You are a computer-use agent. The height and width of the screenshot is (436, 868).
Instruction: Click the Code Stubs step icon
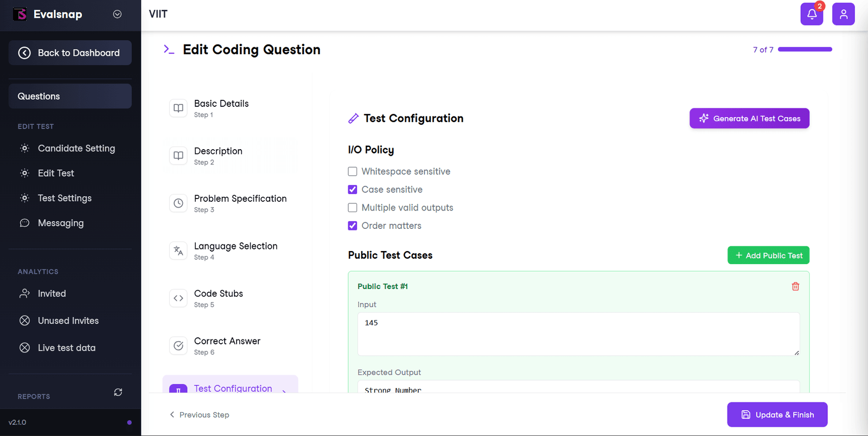pyautogui.click(x=178, y=298)
